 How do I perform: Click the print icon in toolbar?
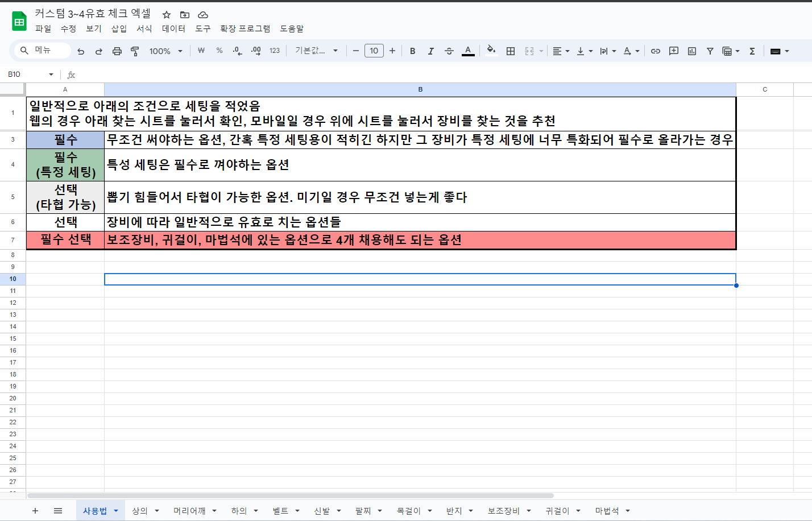[x=117, y=51]
